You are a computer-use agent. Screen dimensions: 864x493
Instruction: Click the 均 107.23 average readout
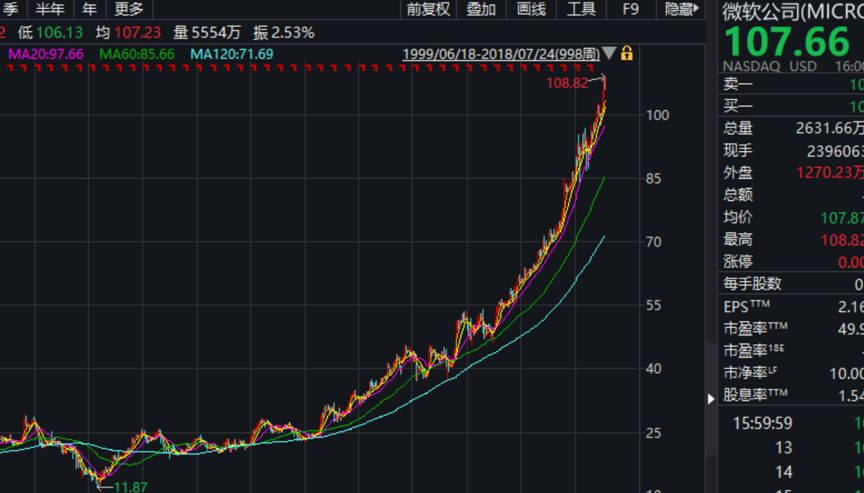[128, 32]
